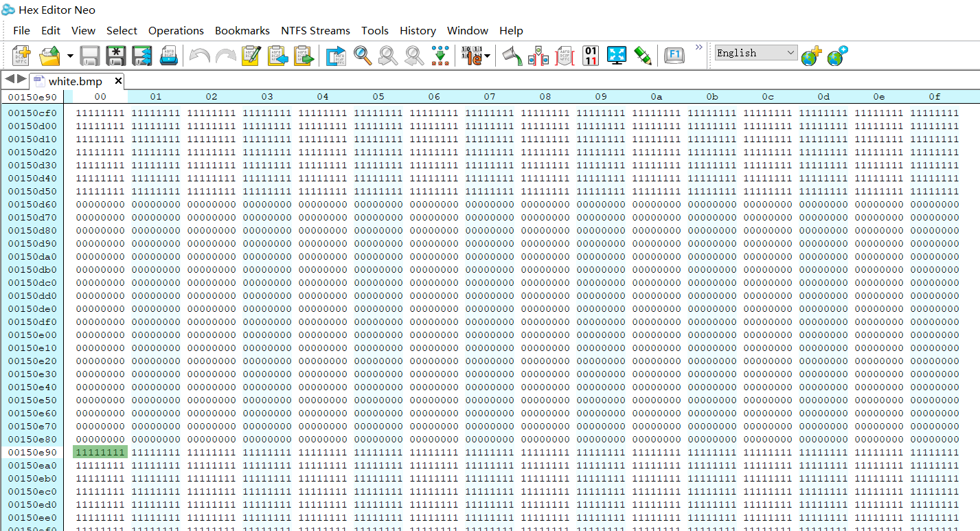Image resolution: width=980 pixels, height=531 pixels.
Task: Click the Redo arrow icon
Action: [225, 55]
